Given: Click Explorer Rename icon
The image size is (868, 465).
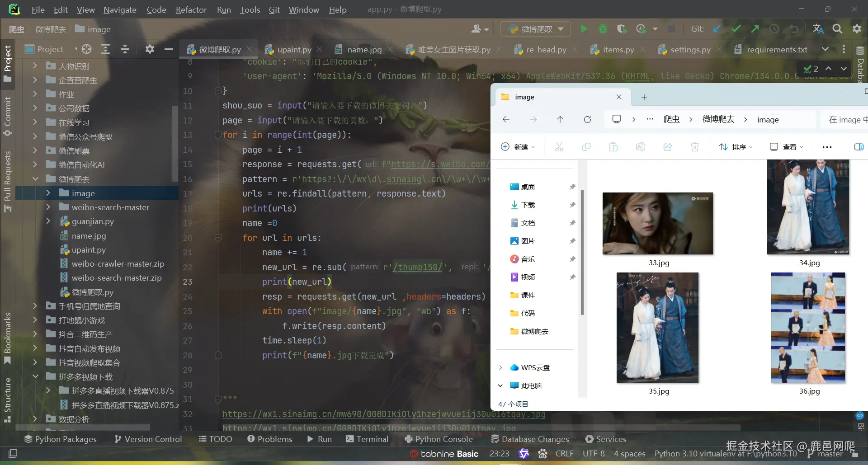Looking at the screenshot, I should (x=641, y=147).
